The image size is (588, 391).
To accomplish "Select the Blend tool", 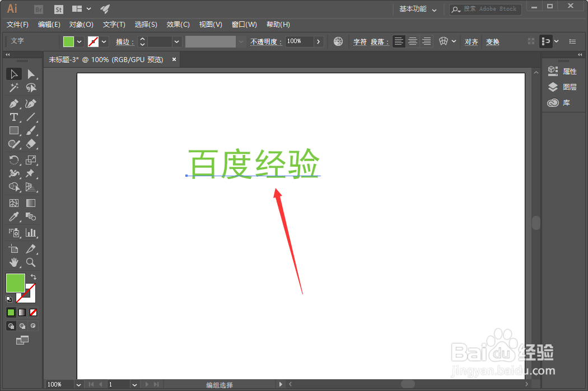I will 31,216.
